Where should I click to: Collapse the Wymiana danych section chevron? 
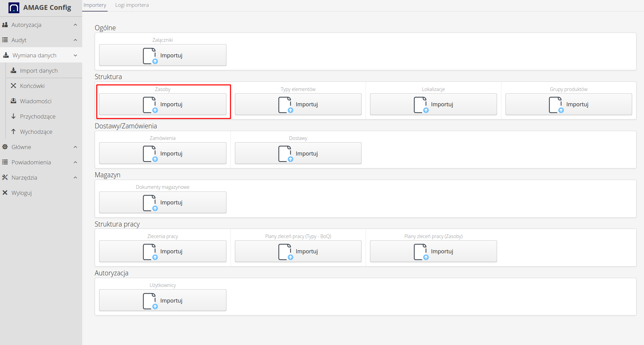(75, 55)
